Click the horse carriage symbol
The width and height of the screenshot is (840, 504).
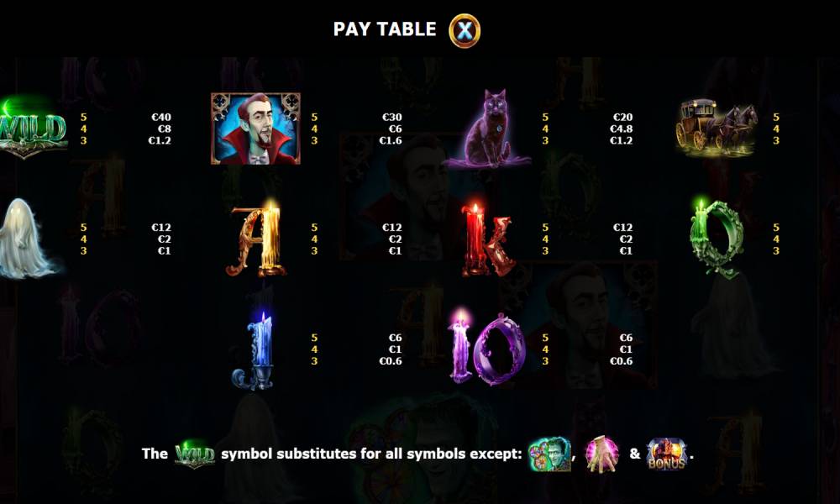tap(717, 127)
